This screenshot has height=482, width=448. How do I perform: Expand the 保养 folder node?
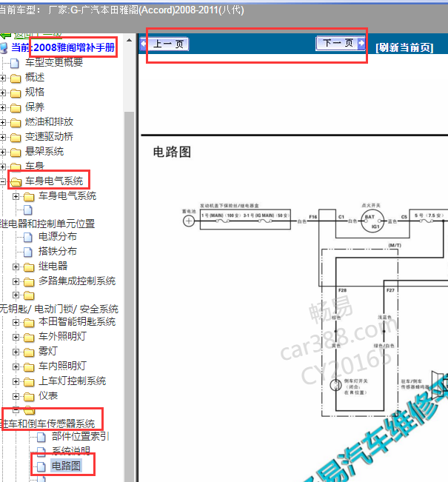pyautogui.click(x=3, y=107)
